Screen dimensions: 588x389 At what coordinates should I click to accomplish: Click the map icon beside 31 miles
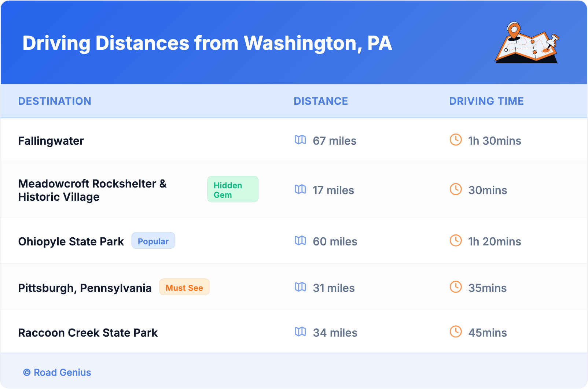(300, 287)
